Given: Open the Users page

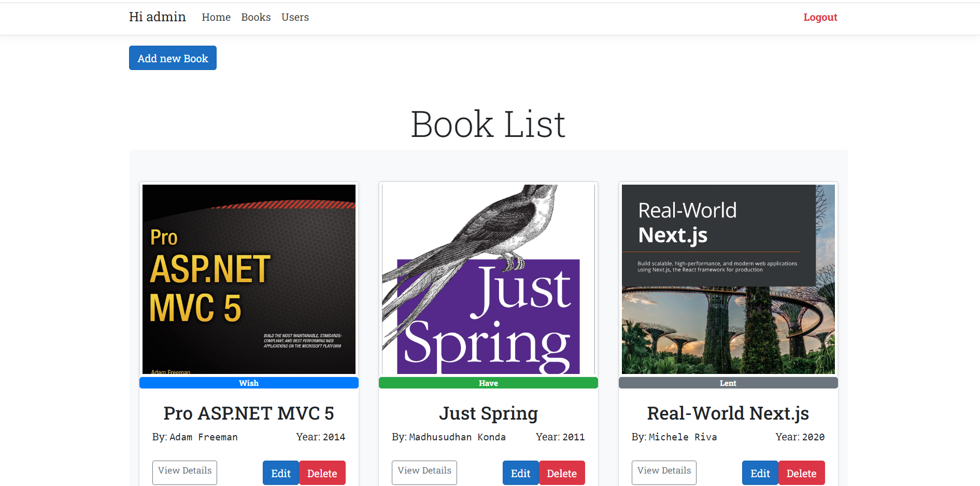Looking at the screenshot, I should 295,17.
